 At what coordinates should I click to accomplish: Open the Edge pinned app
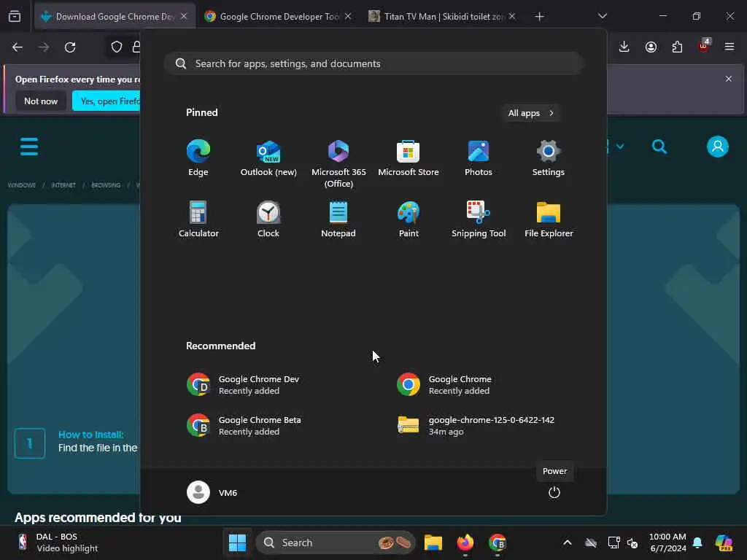point(198,158)
